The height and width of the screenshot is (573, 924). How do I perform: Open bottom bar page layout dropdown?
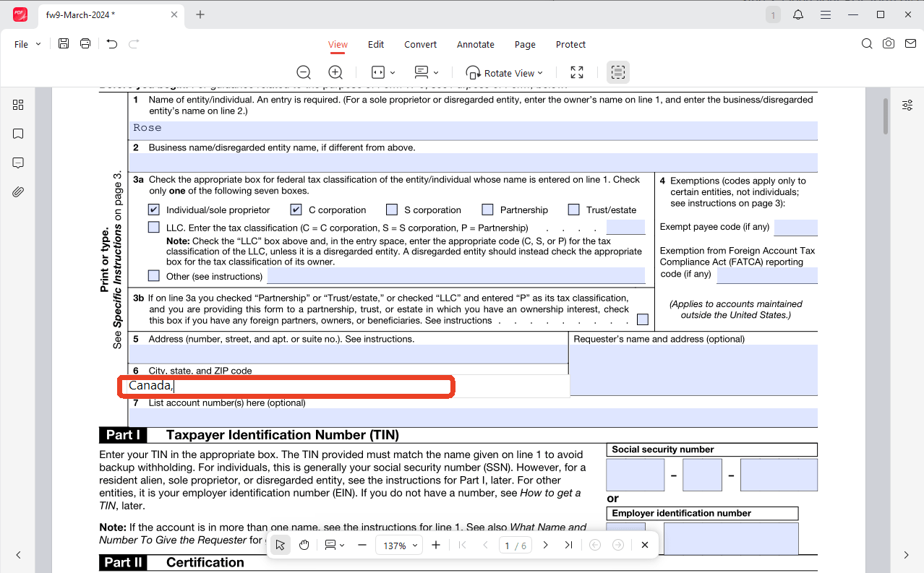coord(334,545)
